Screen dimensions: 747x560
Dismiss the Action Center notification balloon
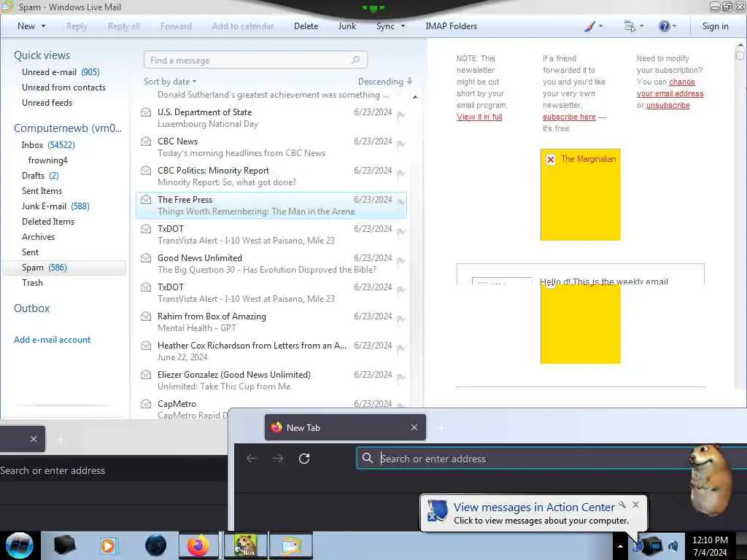click(635, 505)
